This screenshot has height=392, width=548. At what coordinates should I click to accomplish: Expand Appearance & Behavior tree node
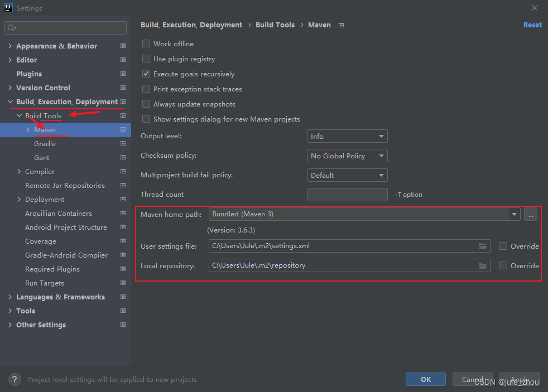tap(10, 46)
